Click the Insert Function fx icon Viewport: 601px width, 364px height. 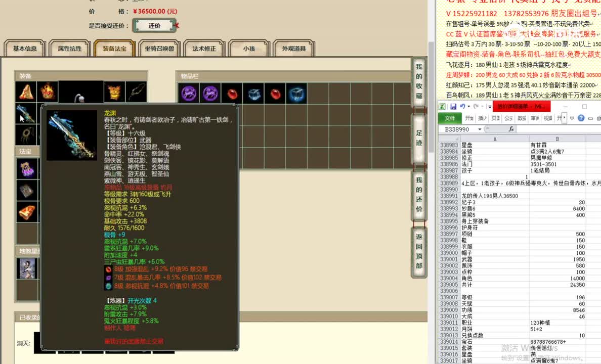tap(510, 129)
